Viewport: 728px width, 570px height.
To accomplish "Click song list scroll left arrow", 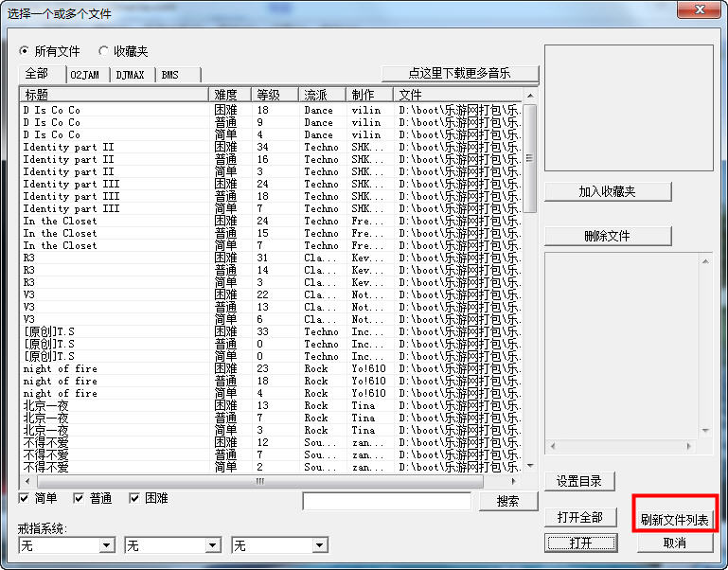I will pos(27,481).
